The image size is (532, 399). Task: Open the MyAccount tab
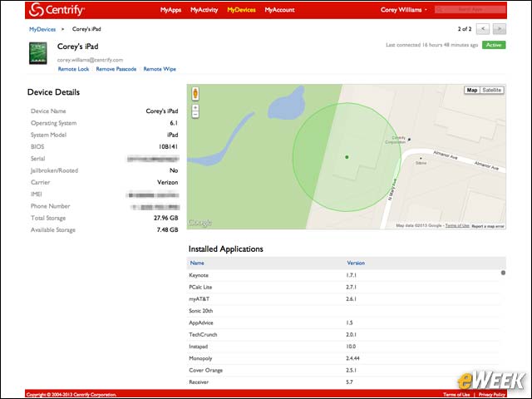(x=279, y=10)
